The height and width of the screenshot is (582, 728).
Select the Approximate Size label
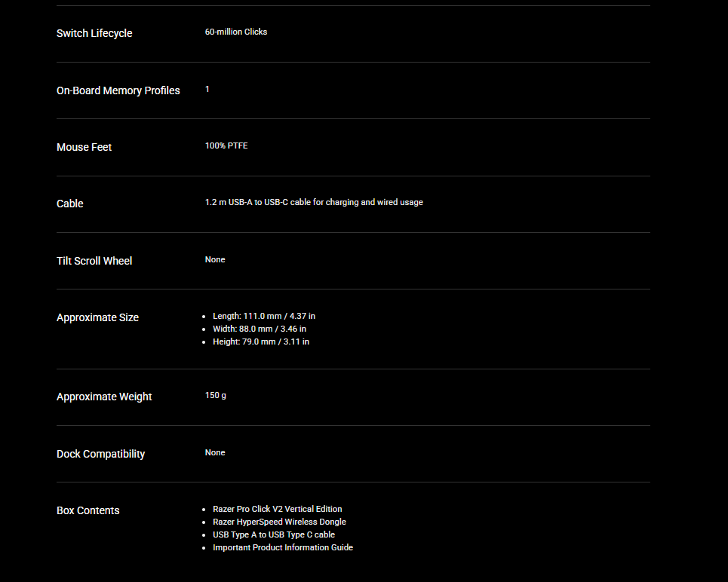tap(97, 317)
